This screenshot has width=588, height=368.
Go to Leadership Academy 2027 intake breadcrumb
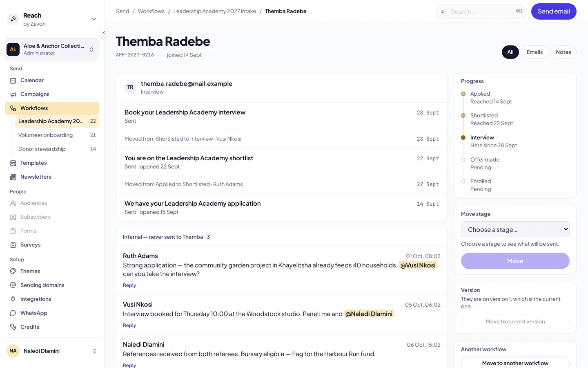215,11
